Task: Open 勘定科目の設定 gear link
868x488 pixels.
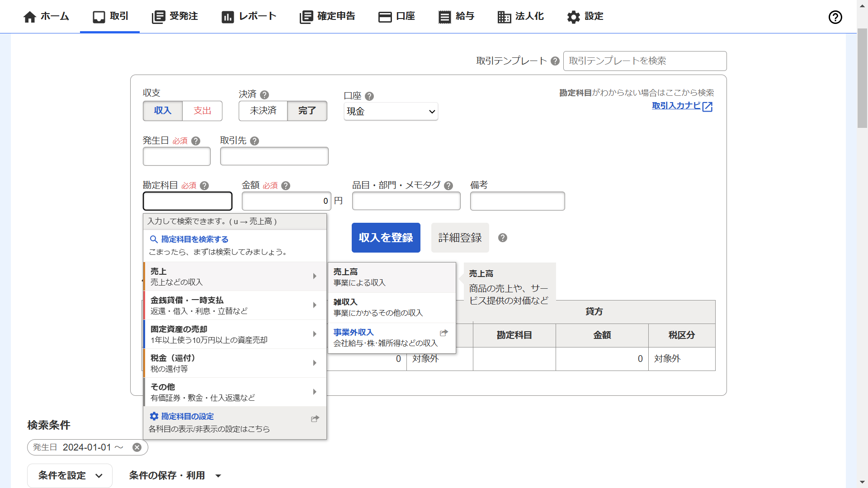Action: (x=187, y=416)
